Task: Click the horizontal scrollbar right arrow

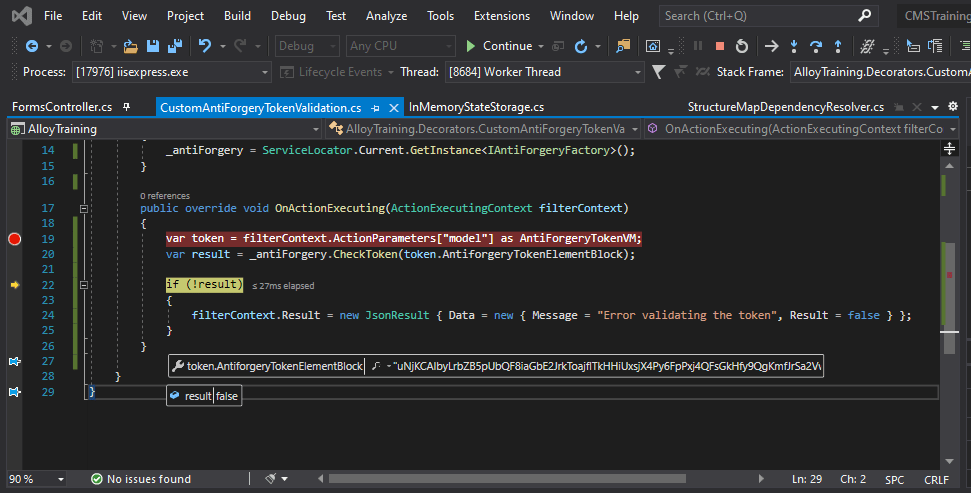Action: click(761, 479)
